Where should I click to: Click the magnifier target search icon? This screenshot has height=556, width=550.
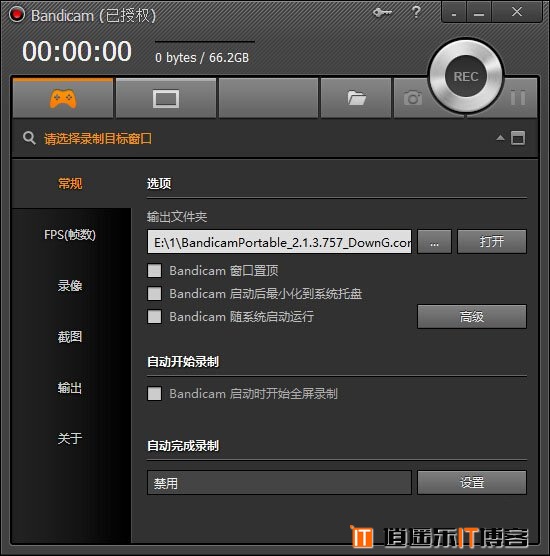29,138
